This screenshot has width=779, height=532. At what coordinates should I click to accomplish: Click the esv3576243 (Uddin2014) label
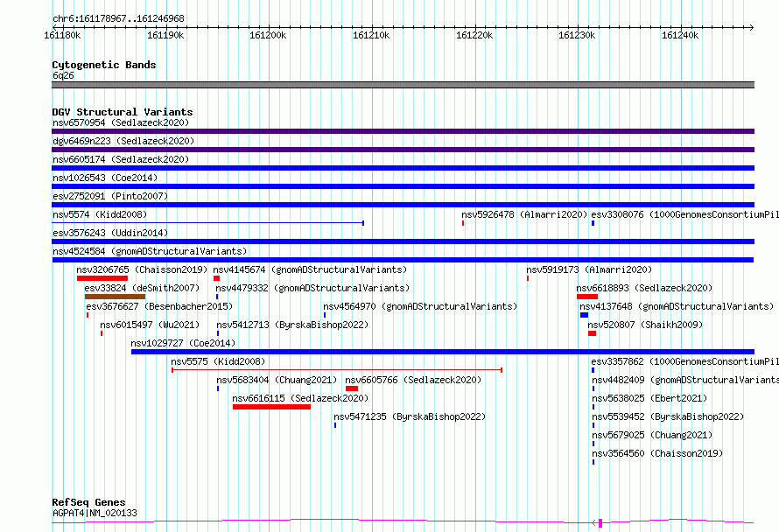click(110, 233)
